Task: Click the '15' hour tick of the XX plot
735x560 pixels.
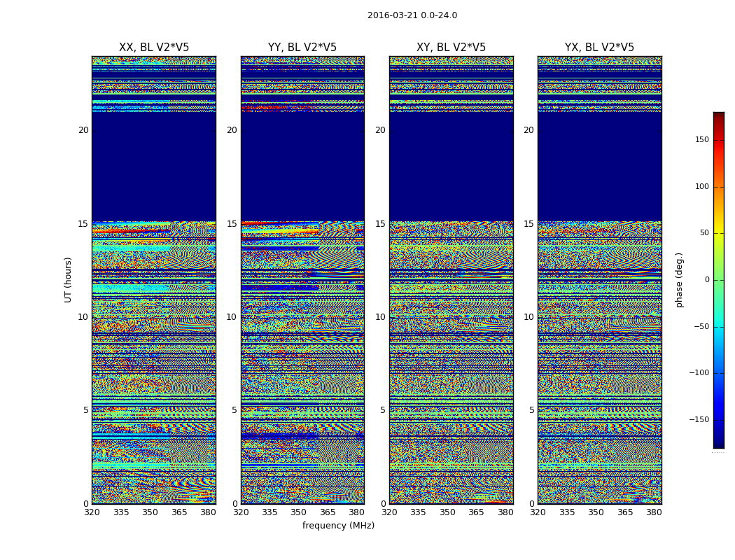Action: pos(83,224)
